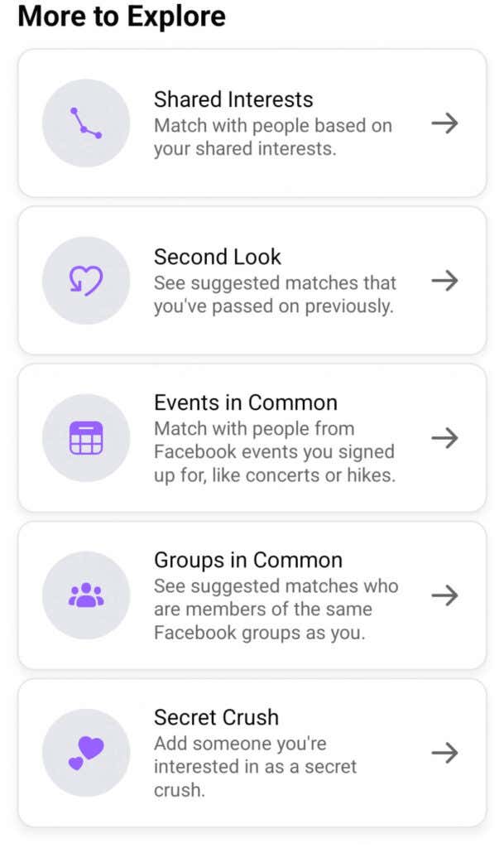Click the More to Explore heading
This screenshot has height=848, width=504.
tap(123, 17)
